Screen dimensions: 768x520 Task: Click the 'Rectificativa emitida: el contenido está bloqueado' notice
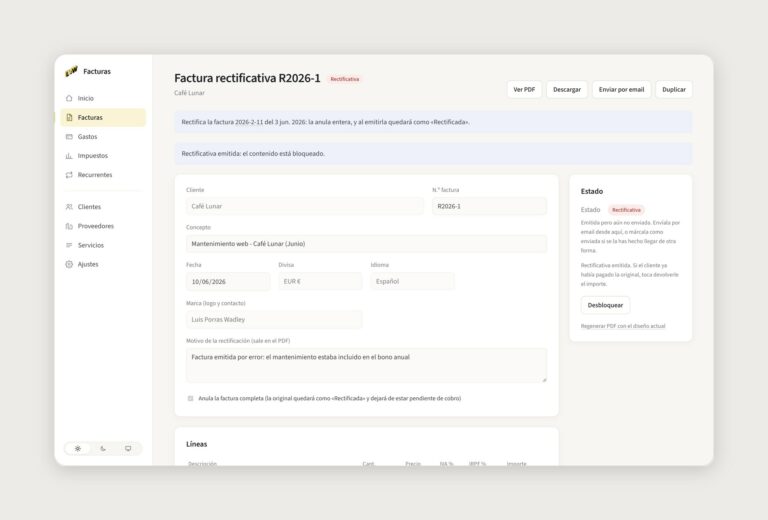tap(433, 154)
